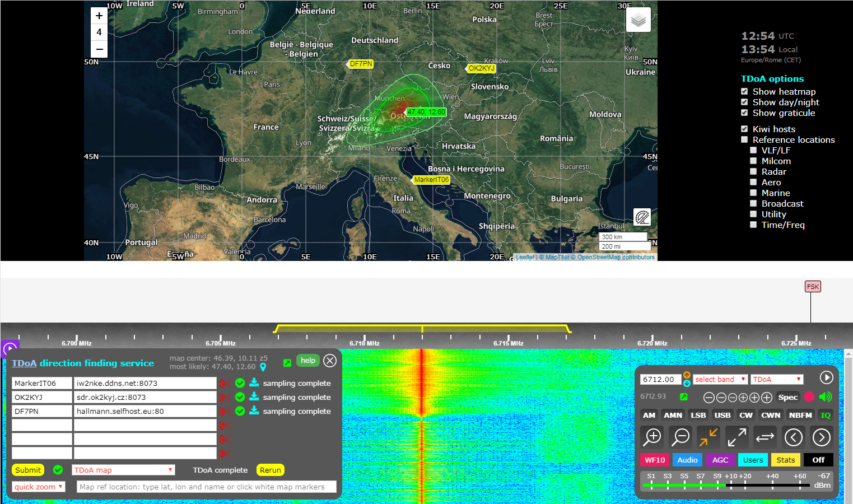
Task: Enable the Broadcast reference checkbox
Action: point(753,203)
